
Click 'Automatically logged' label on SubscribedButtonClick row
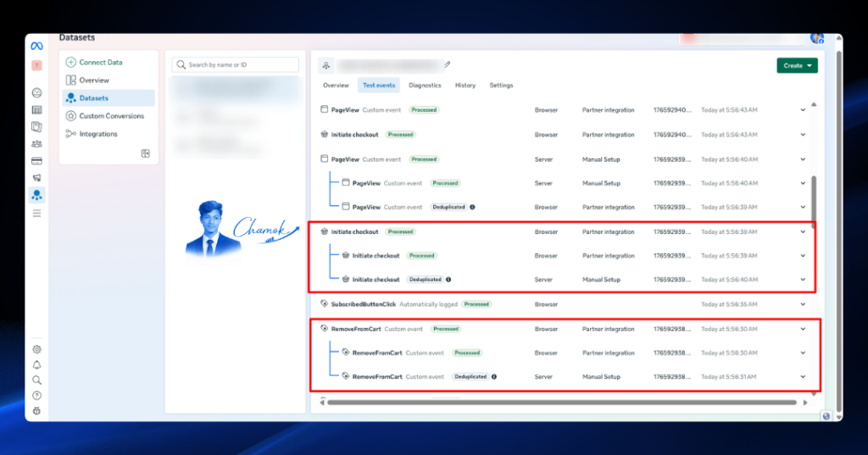(x=429, y=304)
